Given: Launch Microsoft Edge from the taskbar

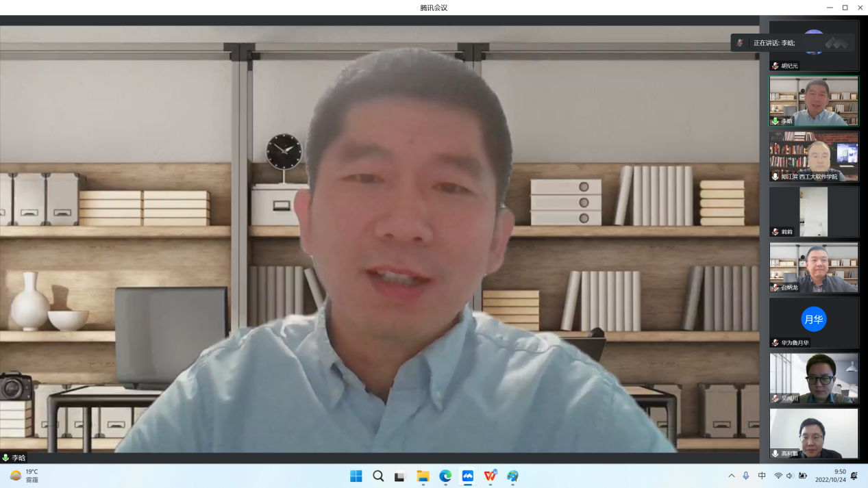Looking at the screenshot, I should coord(445,476).
